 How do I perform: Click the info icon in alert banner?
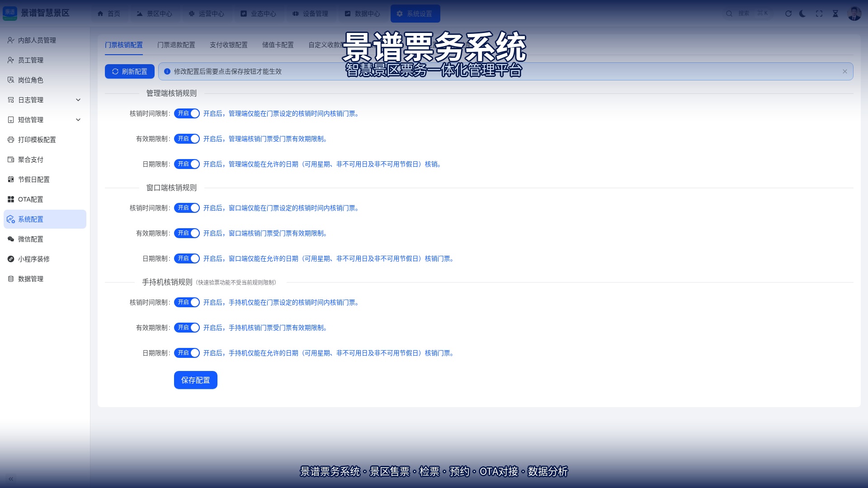coord(167,71)
